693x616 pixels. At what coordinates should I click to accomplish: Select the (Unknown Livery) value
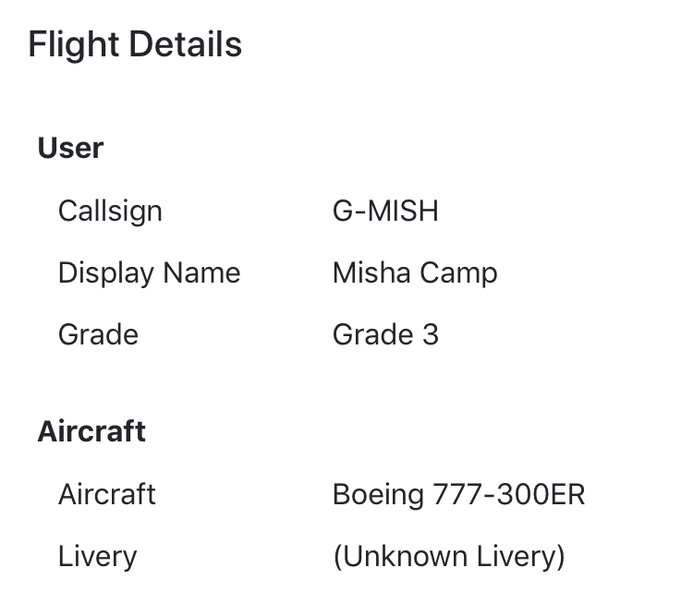pyautogui.click(x=448, y=556)
